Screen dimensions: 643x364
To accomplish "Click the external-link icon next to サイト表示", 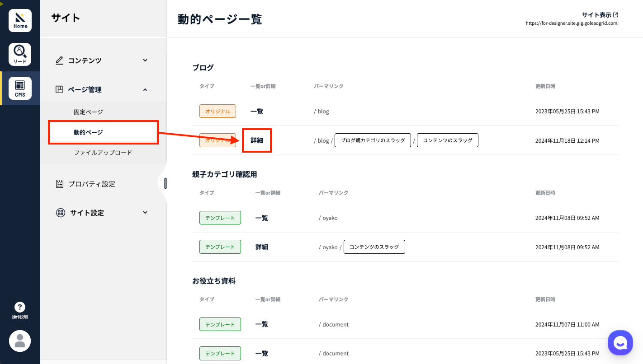I will point(615,15).
